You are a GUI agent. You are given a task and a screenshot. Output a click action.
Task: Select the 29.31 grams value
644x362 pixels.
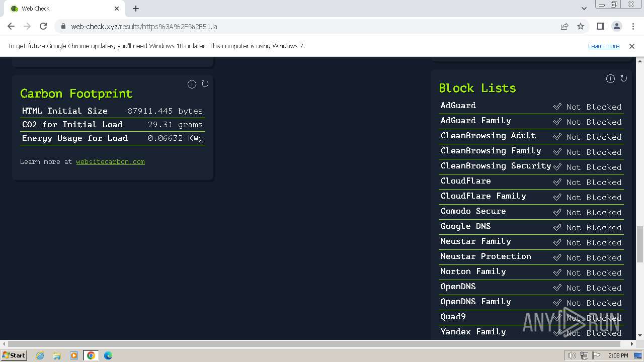175,125
